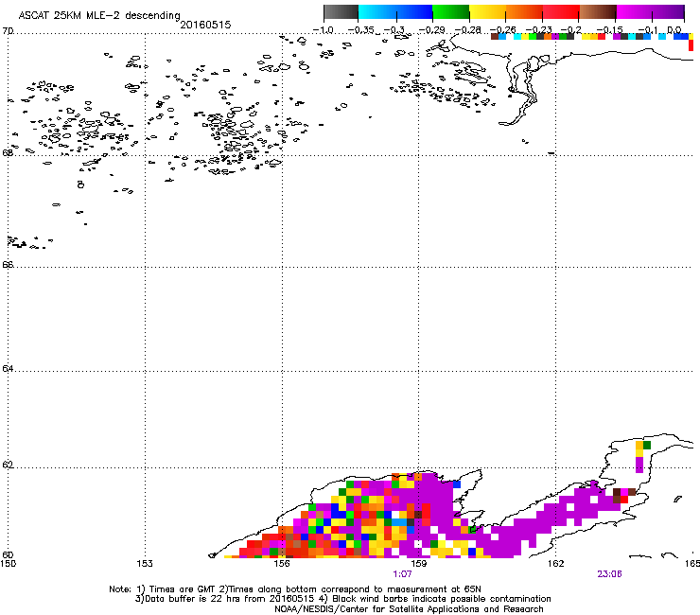700x615 pixels.
Task: Click the red square below the color bar's right end
Action: click(x=691, y=45)
